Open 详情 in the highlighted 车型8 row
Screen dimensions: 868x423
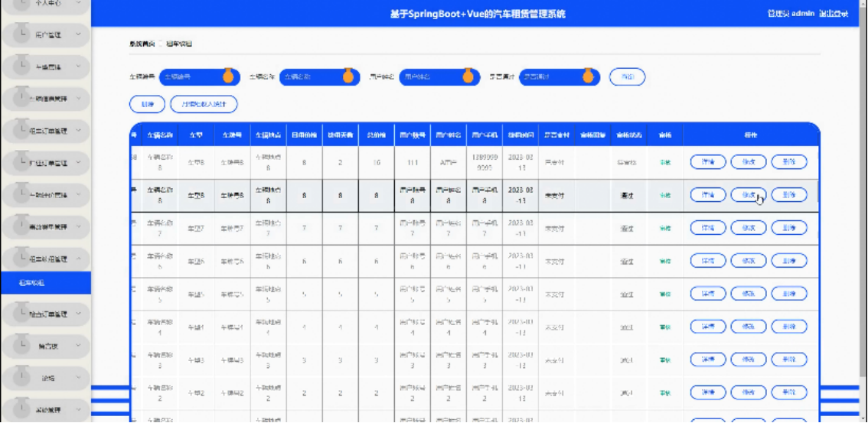point(708,194)
